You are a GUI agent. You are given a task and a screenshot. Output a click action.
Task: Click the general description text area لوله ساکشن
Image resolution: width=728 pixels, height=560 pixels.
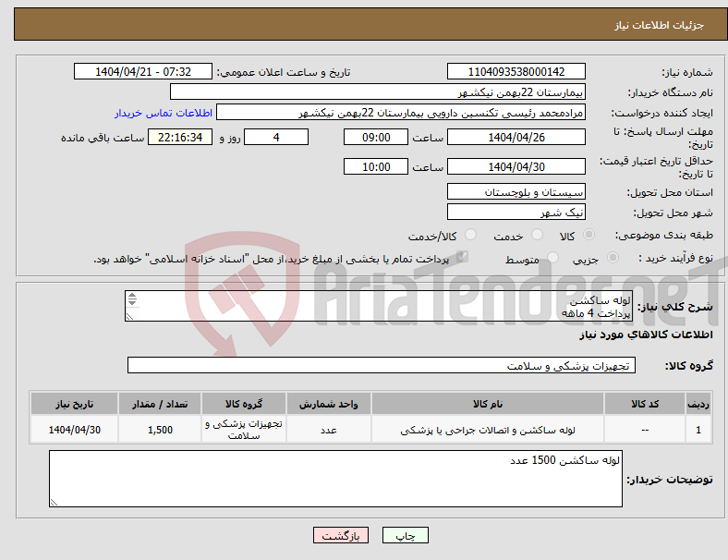379,306
